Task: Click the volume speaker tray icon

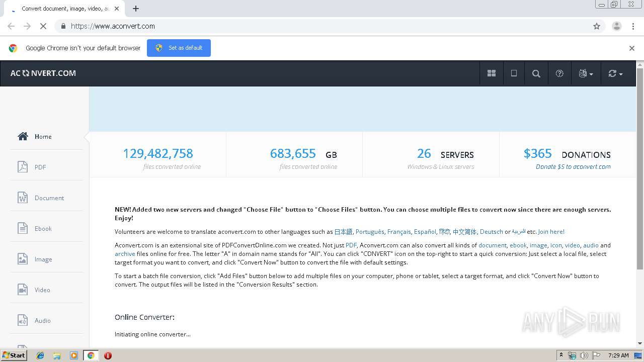Action: (x=584, y=355)
